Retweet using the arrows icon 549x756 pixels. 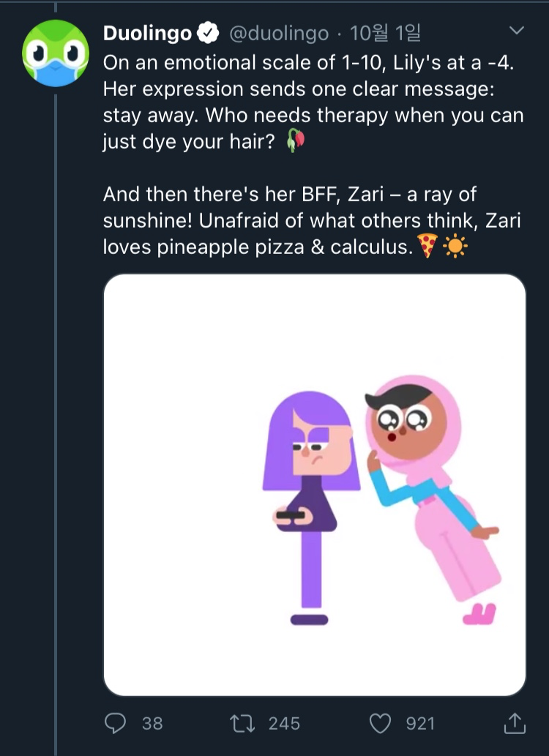coord(242,723)
